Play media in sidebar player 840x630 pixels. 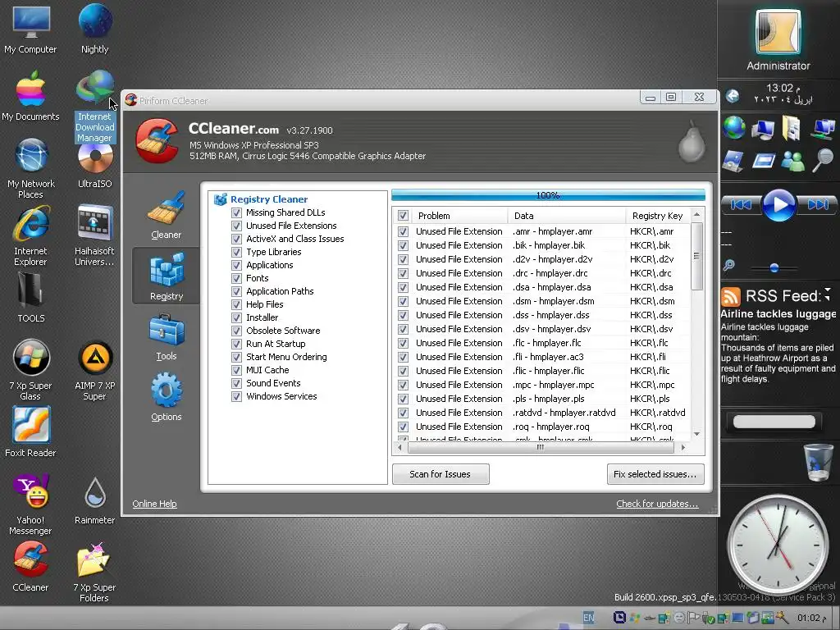pos(778,204)
